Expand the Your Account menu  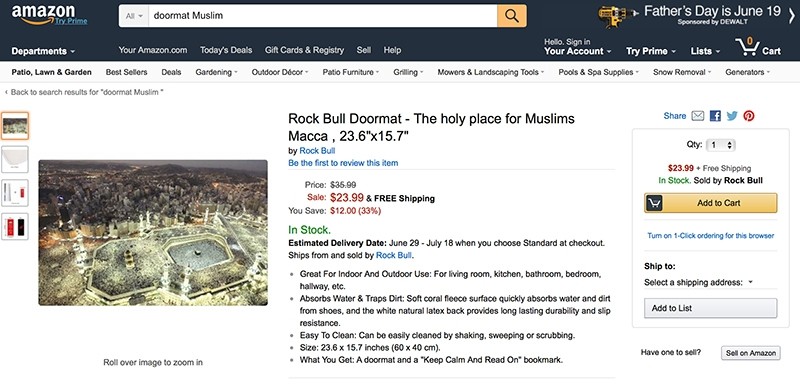(578, 51)
